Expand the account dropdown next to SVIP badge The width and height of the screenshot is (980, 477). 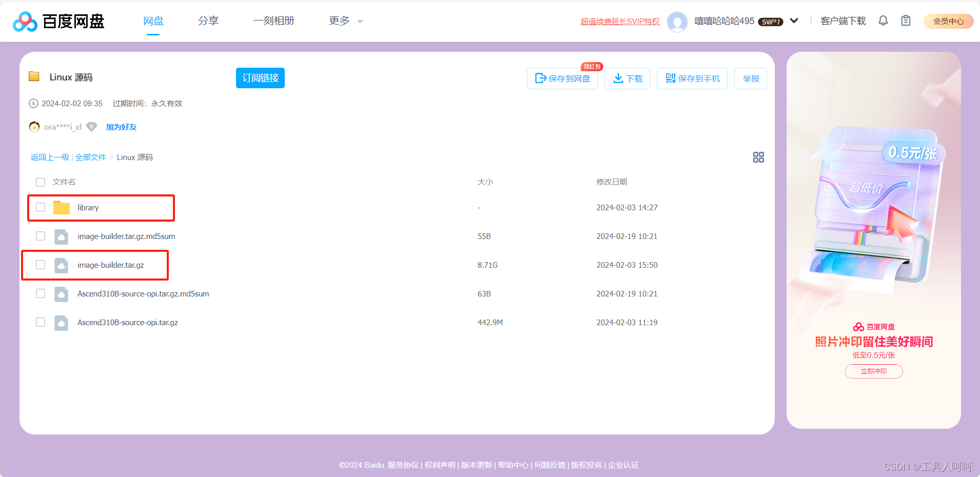pos(794,21)
